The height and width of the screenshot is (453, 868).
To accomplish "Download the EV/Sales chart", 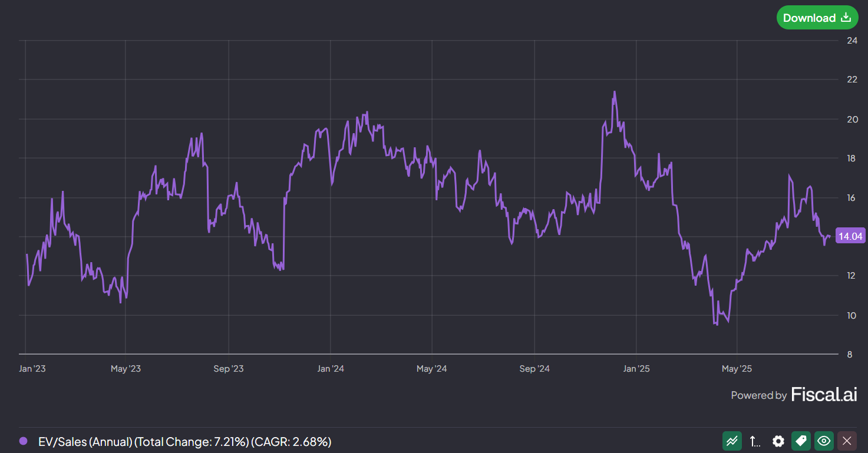I will pyautogui.click(x=817, y=18).
